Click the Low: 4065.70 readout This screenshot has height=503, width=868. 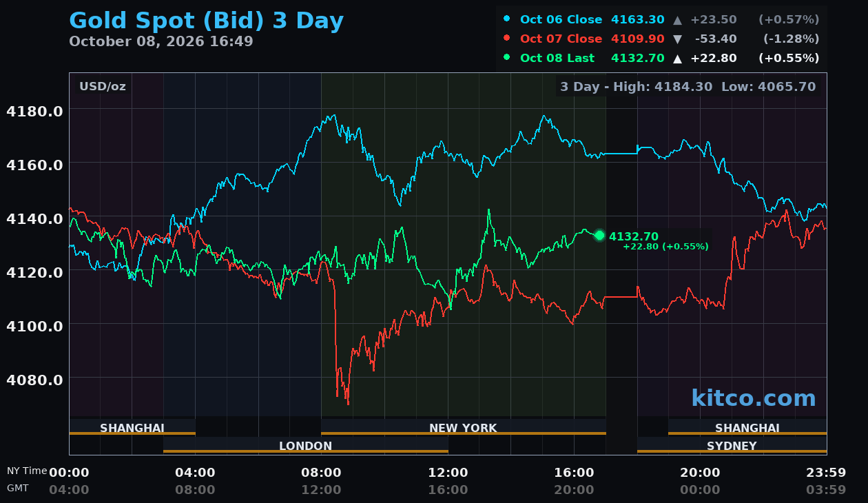768,87
